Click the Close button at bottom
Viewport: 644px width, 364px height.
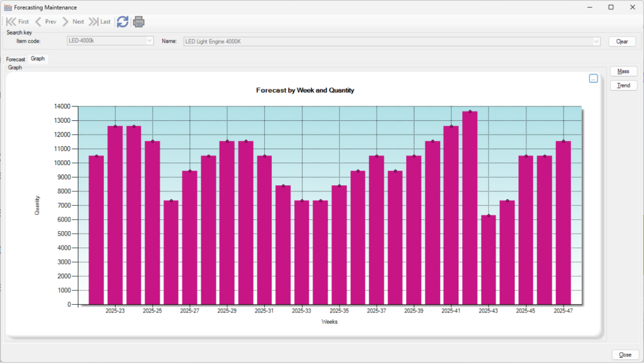625,355
